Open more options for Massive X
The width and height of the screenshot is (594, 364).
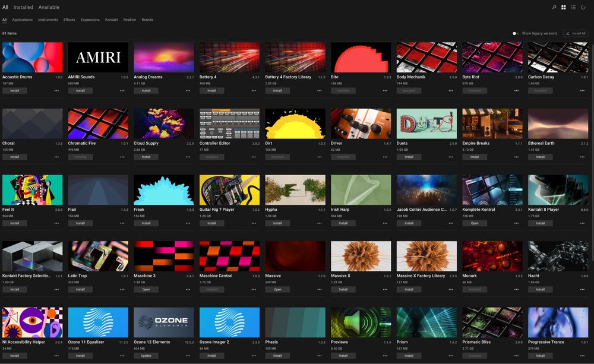[x=386, y=290]
